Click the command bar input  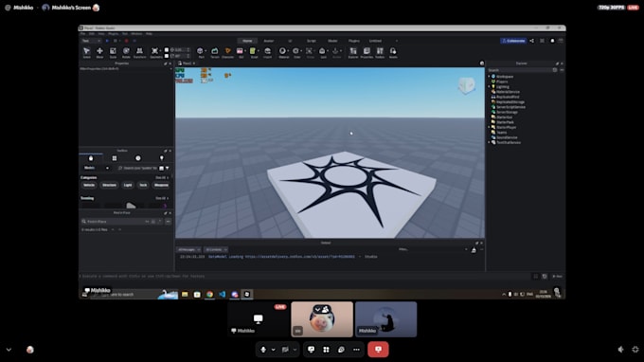304,276
